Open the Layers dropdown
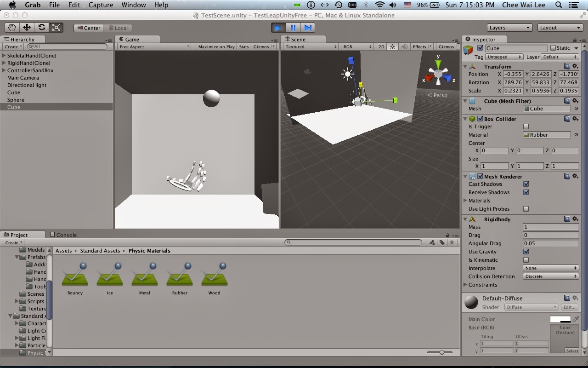The height and width of the screenshot is (368, 588). point(509,28)
